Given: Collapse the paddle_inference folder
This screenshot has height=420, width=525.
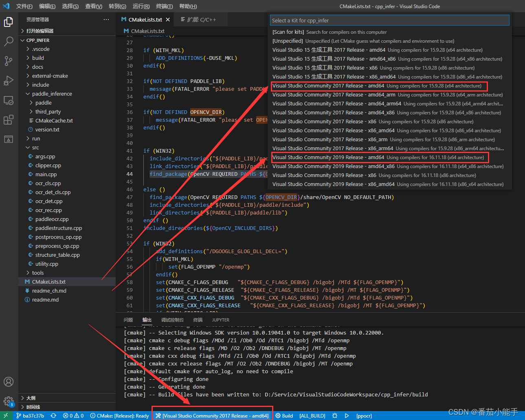Looking at the screenshot, I should click(x=67, y=94).
